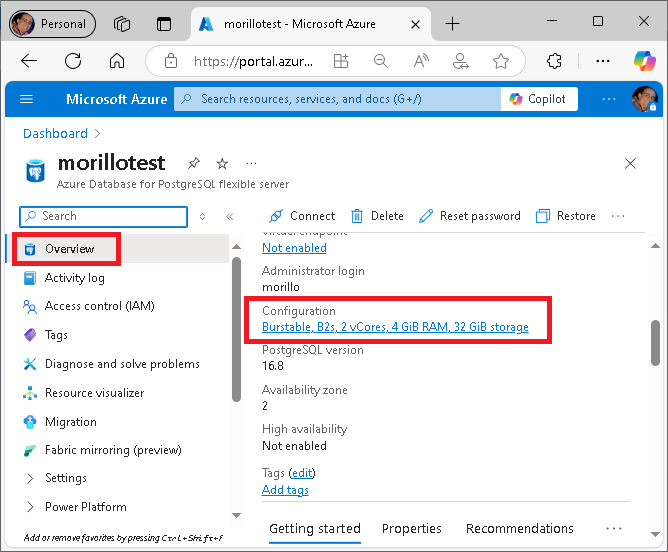The image size is (668, 552).
Task: Click Reset password in the command bar
Action: pos(469,216)
